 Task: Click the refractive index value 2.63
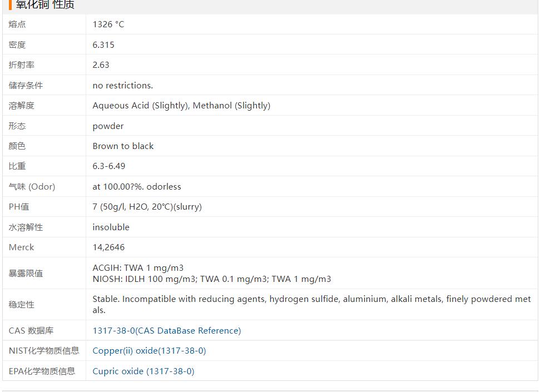(x=101, y=65)
